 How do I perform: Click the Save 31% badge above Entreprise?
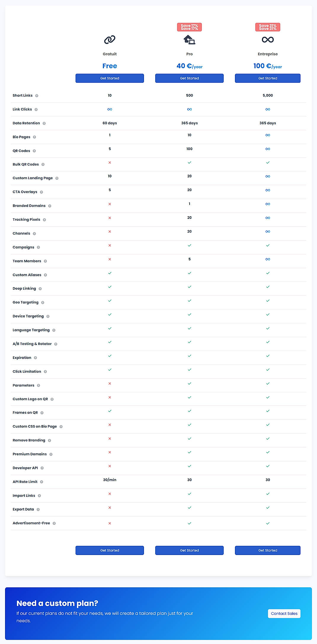coord(268,27)
